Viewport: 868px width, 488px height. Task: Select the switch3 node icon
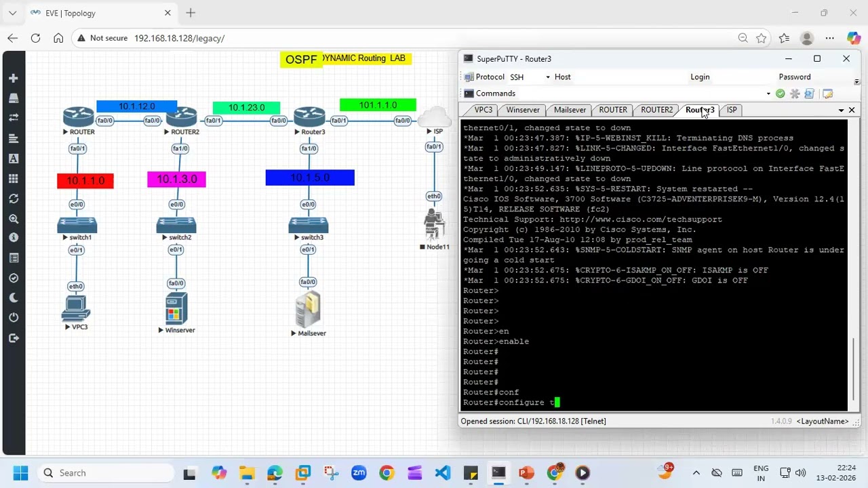coord(309,224)
